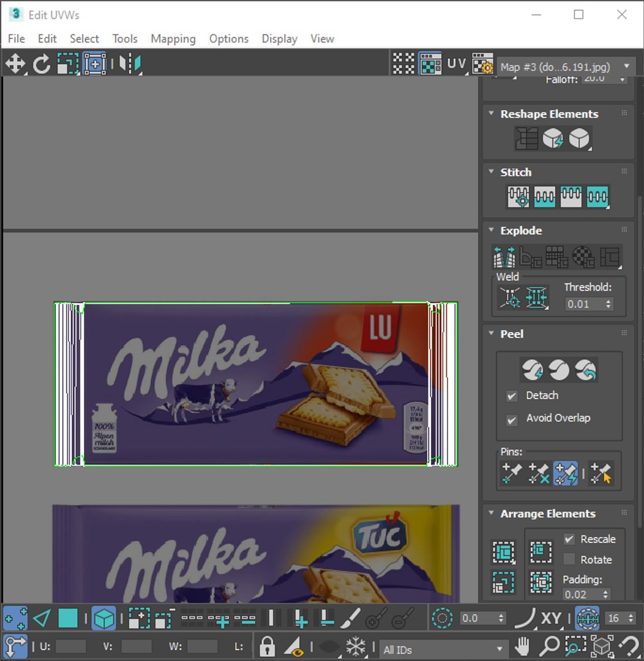Open the Display menu
The width and height of the screenshot is (644, 661).
tap(280, 39)
